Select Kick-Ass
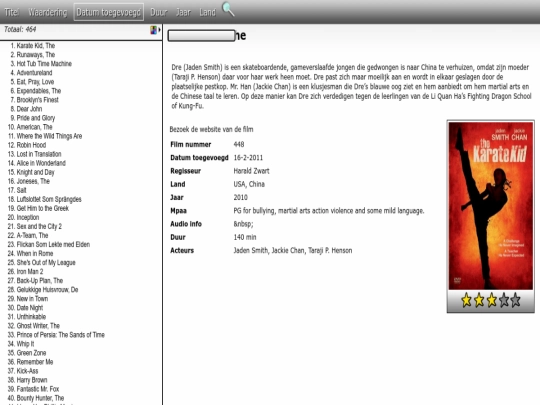The height and width of the screenshot is (405, 540). [28, 371]
